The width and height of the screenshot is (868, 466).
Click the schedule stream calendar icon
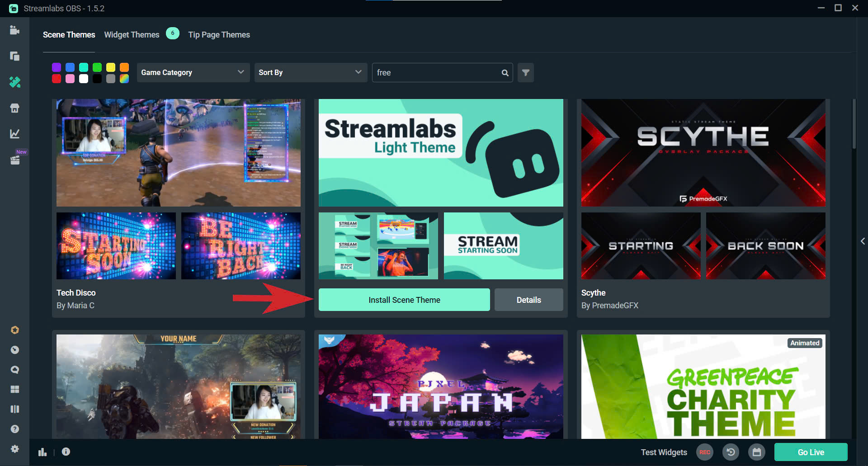tap(757, 452)
